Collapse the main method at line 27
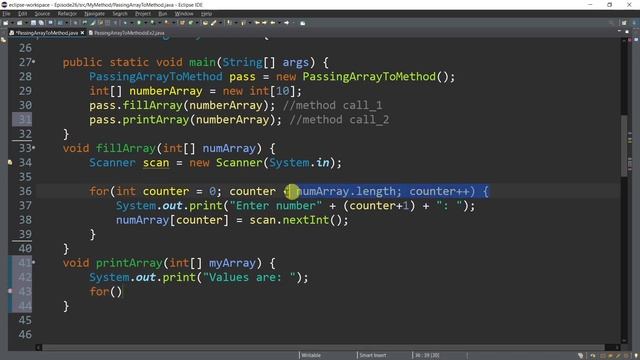The width and height of the screenshot is (640, 360). coord(33,62)
